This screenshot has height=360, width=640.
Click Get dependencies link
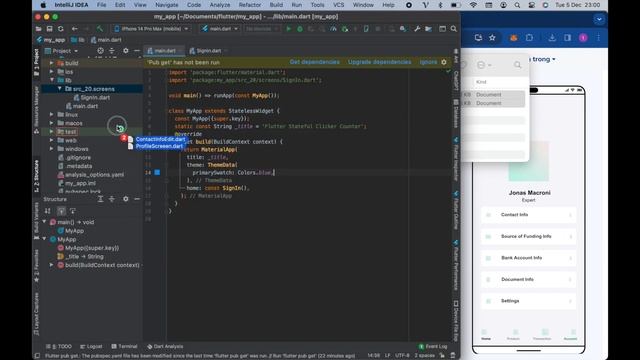pyautogui.click(x=314, y=62)
